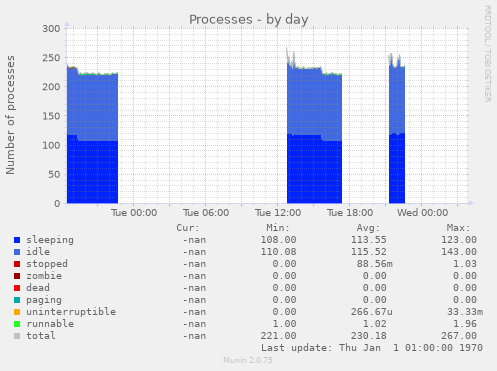
Task: Click the 'Number of processes' axis label
Action: [10, 115]
